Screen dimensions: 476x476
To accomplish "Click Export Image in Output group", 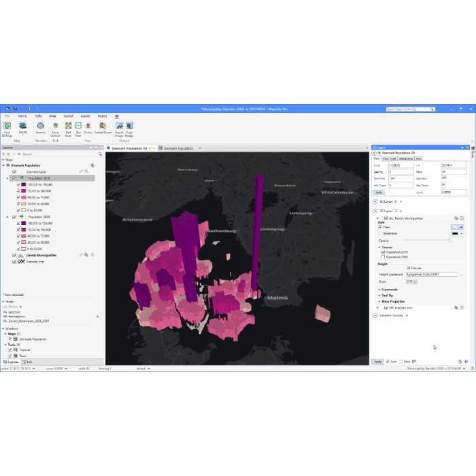I will coord(119,129).
